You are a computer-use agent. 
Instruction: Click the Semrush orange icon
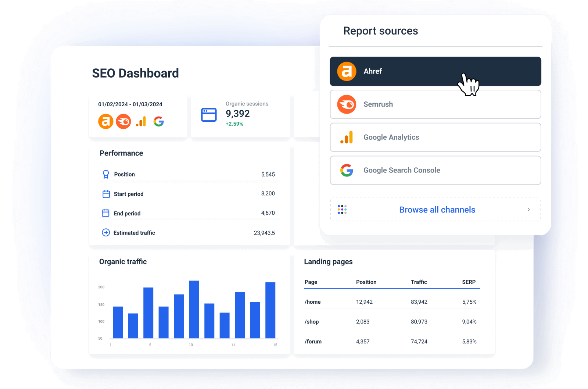(347, 104)
